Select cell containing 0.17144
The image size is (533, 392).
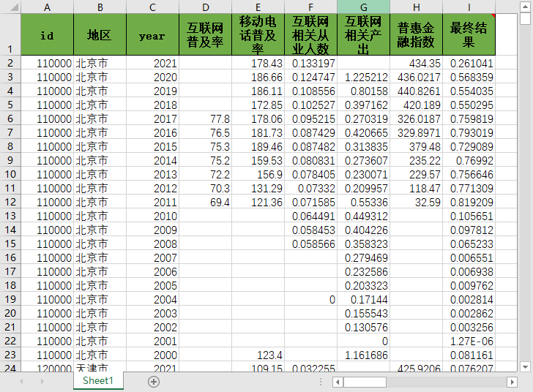363,300
